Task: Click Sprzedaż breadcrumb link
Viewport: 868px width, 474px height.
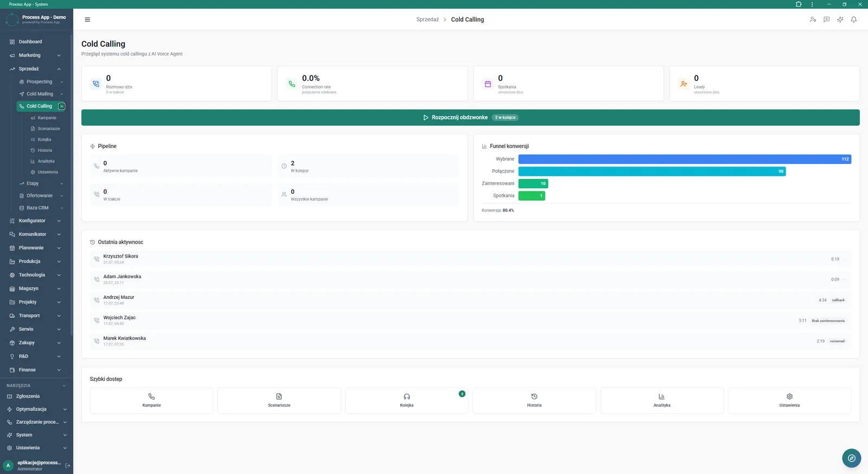Action: tap(427, 20)
